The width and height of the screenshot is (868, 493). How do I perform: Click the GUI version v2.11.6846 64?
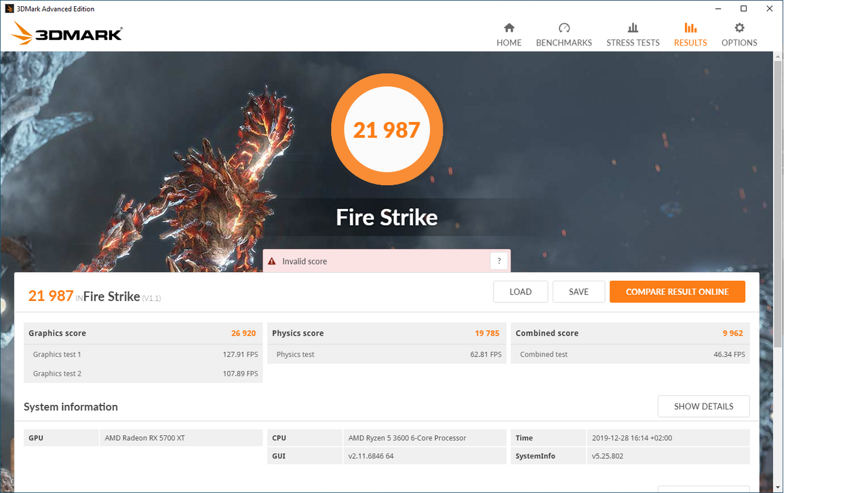(371, 456)
